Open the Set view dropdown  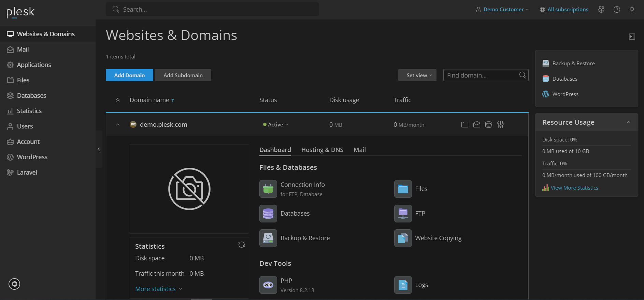(417, 75)
